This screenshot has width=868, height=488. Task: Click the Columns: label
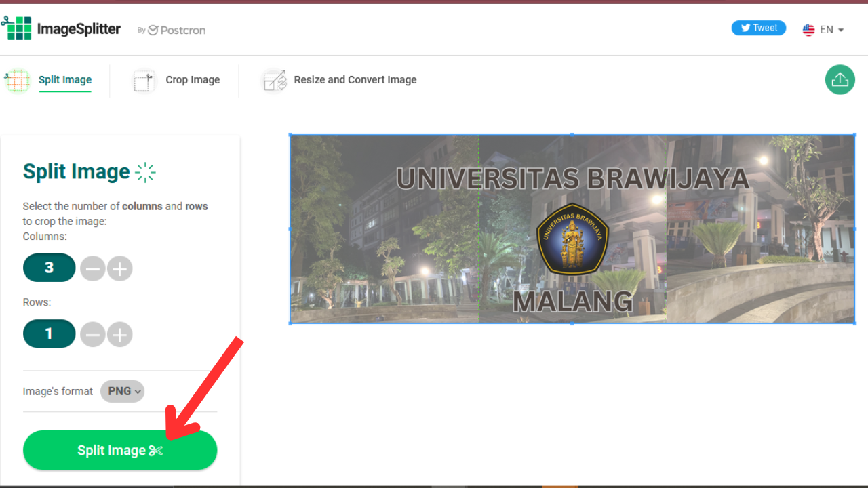45,237
